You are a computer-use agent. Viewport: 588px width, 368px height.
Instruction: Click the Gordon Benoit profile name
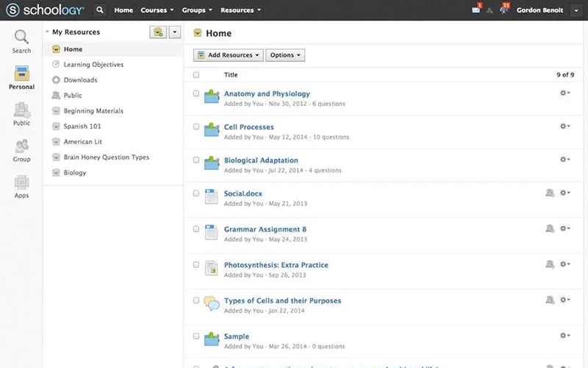539,10
